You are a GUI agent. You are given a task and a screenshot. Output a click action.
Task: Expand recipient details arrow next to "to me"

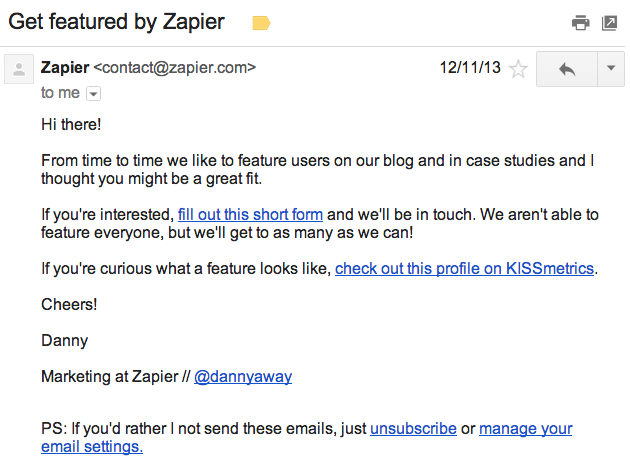[94, 93]
